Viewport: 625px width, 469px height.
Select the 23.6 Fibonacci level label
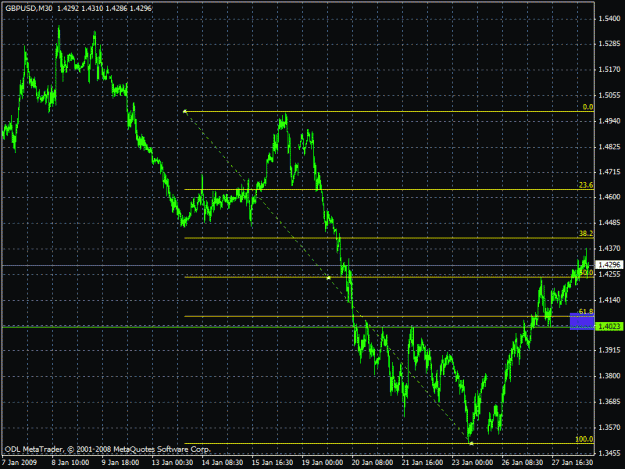click(x=586, y=185)
